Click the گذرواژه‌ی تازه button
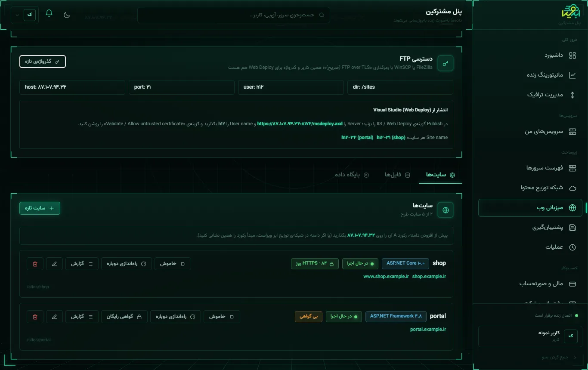This screenshot has height=370, width=588. (x=43, y=62)
